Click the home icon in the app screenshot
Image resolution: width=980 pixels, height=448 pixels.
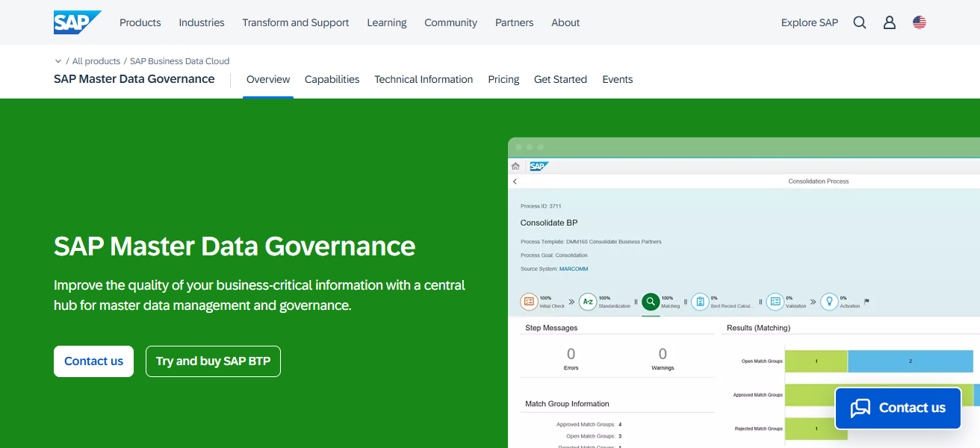point(515,166)
